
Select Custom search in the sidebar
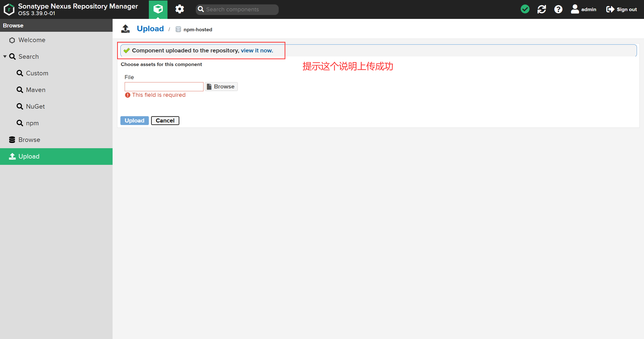tap(37, 73)
